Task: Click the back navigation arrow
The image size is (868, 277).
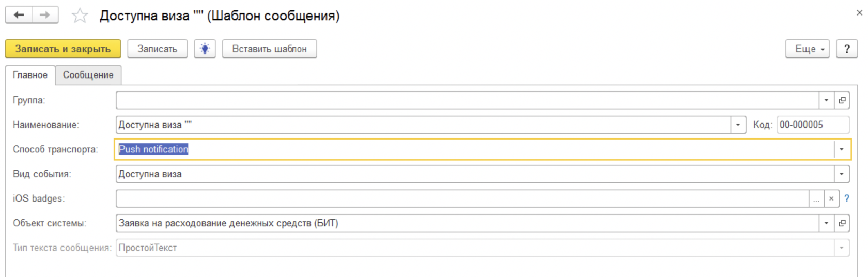Action: pos(19,15)
